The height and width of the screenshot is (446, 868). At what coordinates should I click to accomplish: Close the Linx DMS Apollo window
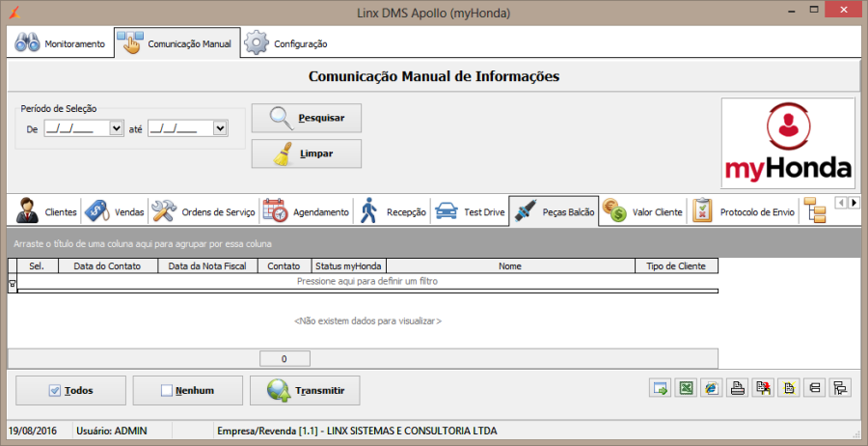pyautogui.click(x=844, y=10)
